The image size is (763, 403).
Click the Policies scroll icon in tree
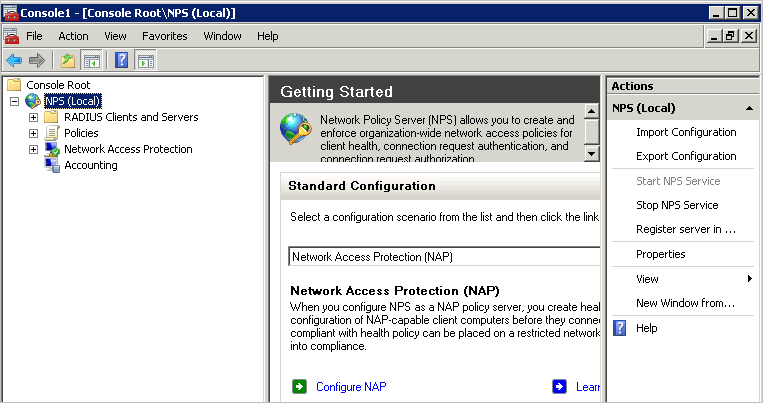pyautogui.click(x=52, y=133)
